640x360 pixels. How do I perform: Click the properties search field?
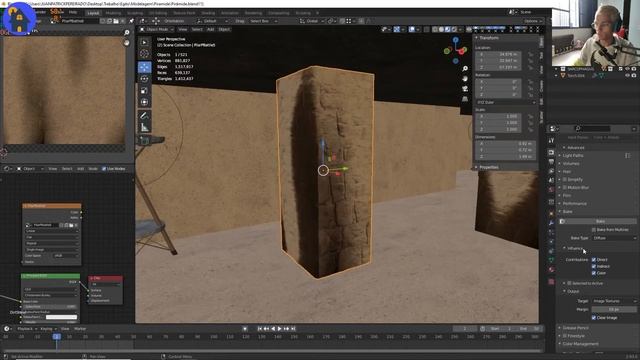[x=593, y=129]
